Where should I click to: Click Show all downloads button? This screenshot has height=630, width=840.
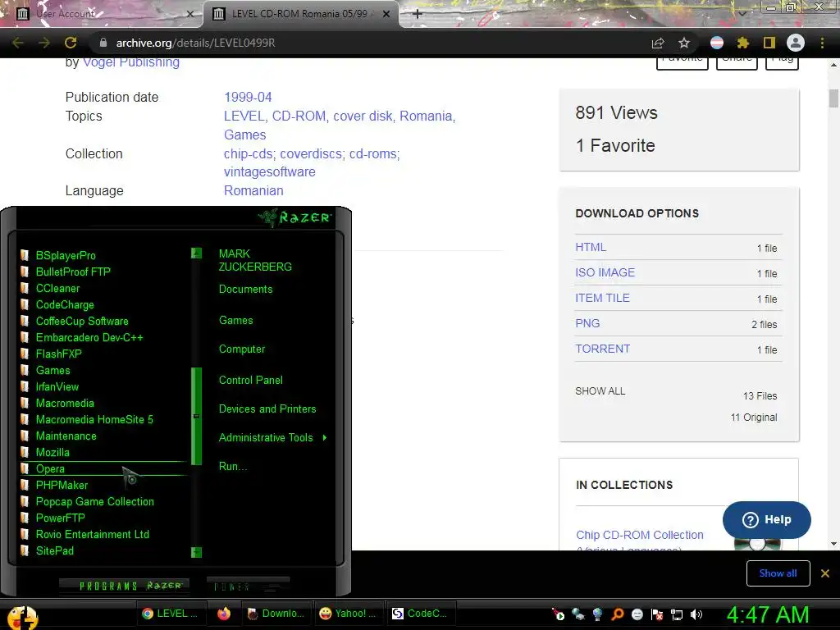click(x=778, y=573)
